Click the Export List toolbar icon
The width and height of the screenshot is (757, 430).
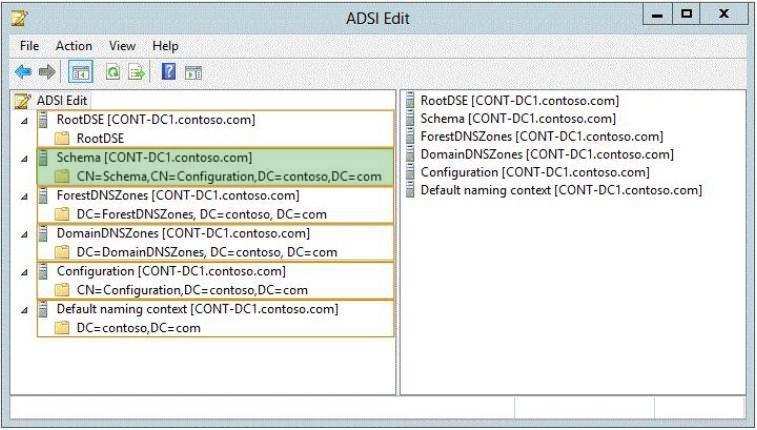point(137,72)
